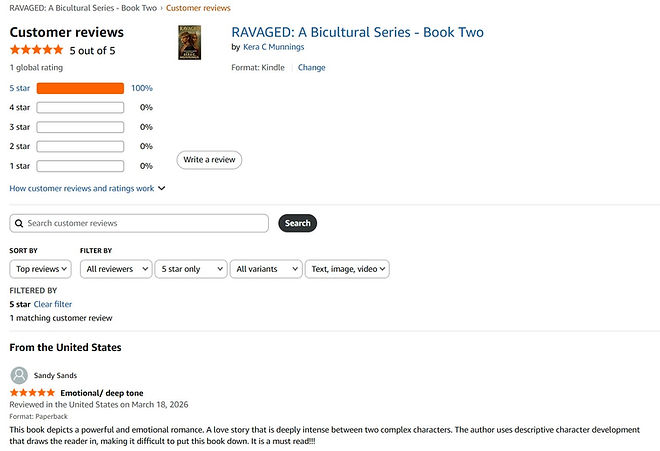Viewport: 660px width, 451px height.
Task: Click the five-star average rating stars
Action: tap(37, 50)
